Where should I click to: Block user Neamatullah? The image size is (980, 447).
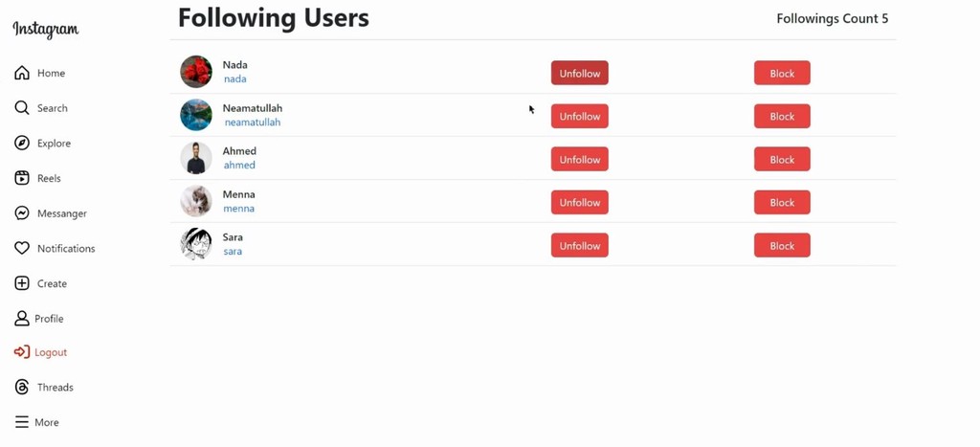[782, 116]
